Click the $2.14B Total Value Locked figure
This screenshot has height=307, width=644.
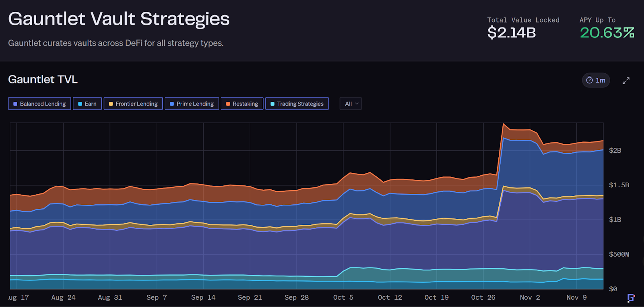coord(511,33)
